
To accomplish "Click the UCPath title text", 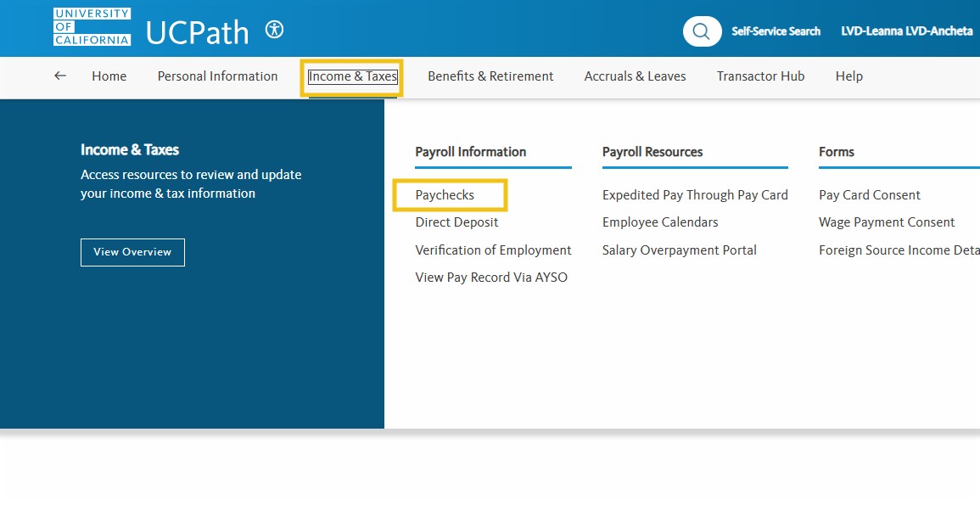I will [x=198, y=31].
